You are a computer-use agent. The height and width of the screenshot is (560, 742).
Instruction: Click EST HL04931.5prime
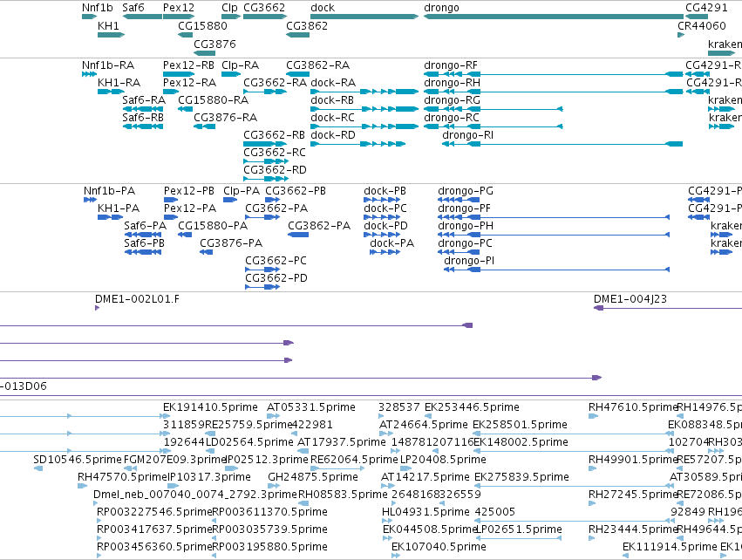tap(425, 512)
